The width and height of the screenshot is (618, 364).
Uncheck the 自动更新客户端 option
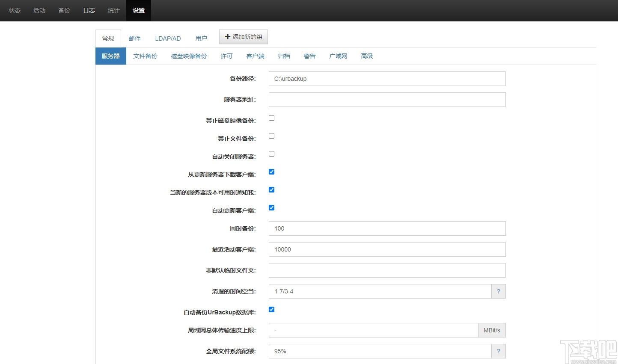(x=271, y=207)
